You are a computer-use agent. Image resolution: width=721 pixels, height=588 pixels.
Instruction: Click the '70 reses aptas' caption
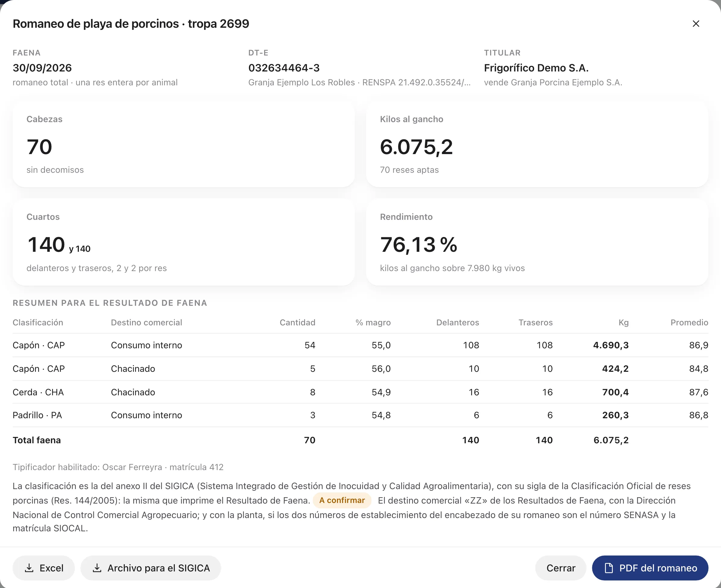click(409, 170)
